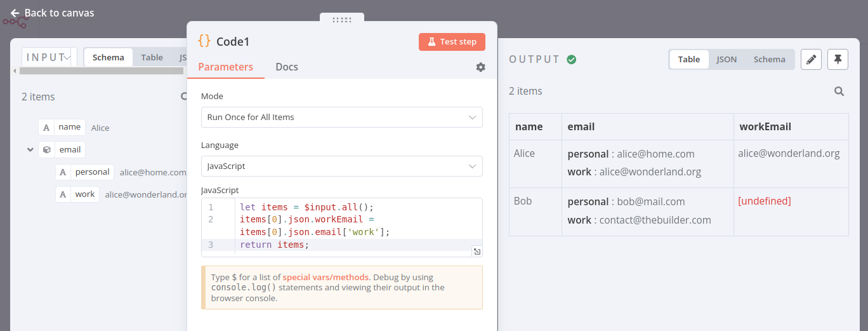Switch input view to Table
Screen dimensions: 868x331
152,57
